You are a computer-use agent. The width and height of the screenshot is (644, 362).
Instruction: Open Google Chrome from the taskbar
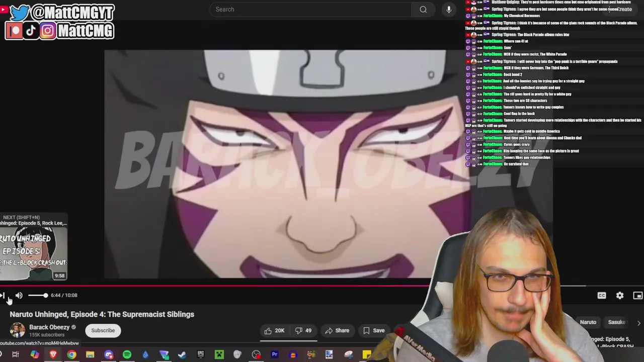(72, 354)
